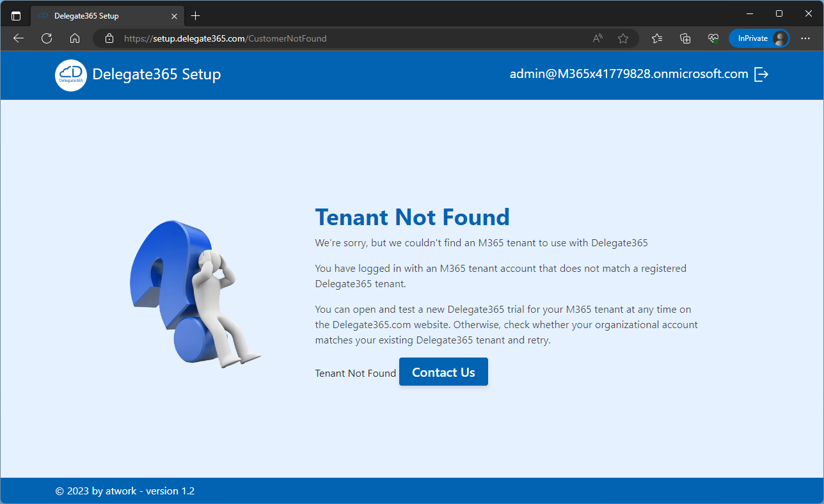824x504 pixels.
Task: Click the Delegate365 cloud logo
Action: point(71,75)
